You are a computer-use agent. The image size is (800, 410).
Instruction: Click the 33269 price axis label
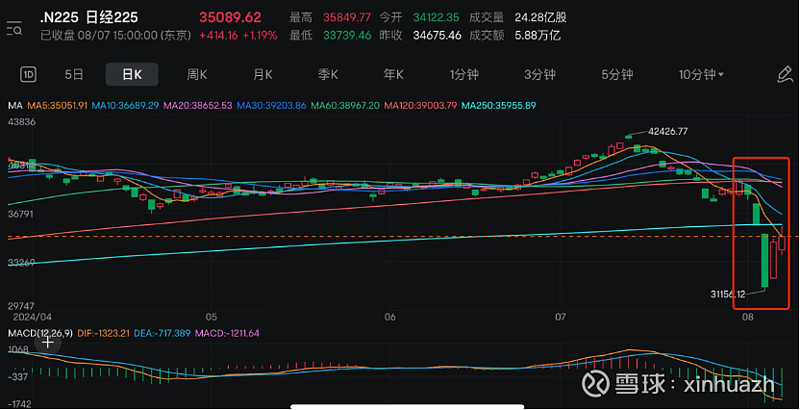21,263
